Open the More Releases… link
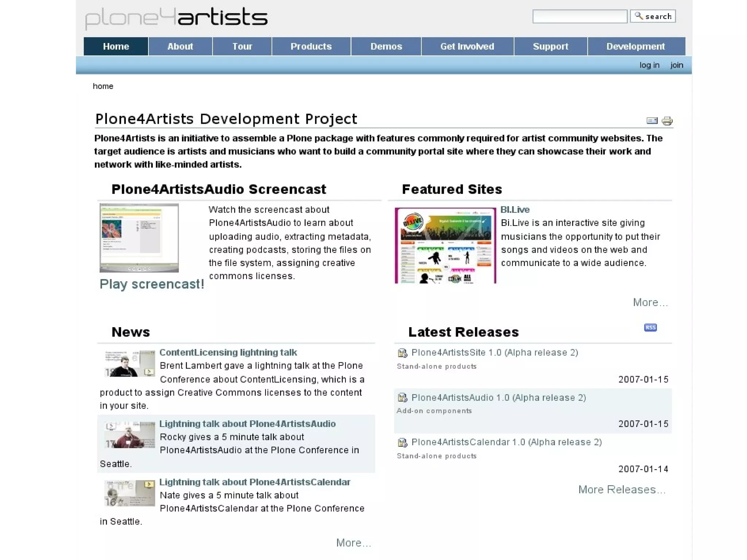The width and height of the screenshot is (747, 560). click(622, 490)
